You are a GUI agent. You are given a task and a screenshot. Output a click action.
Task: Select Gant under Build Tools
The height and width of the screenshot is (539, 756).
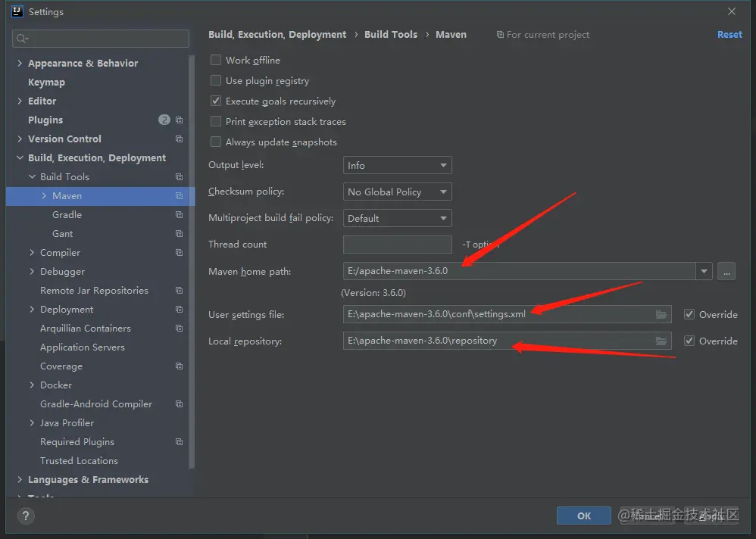pyautogui.click(x=63, y=234)
